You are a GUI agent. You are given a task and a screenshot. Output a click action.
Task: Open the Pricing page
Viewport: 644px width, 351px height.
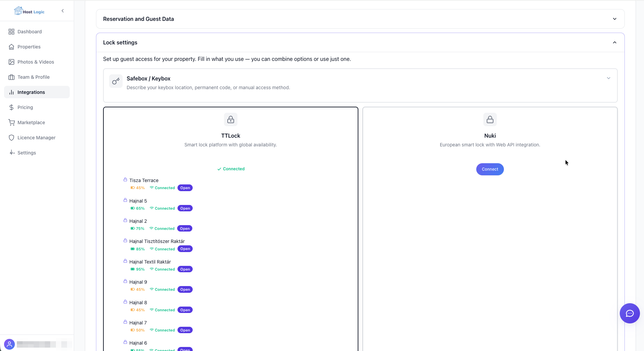point(37,107)
